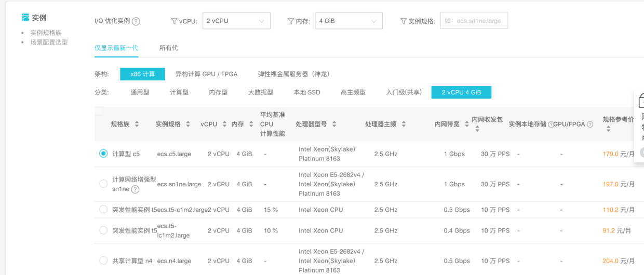
Task: Click the 179.0 元/月 price
Action: click(619, 154)
